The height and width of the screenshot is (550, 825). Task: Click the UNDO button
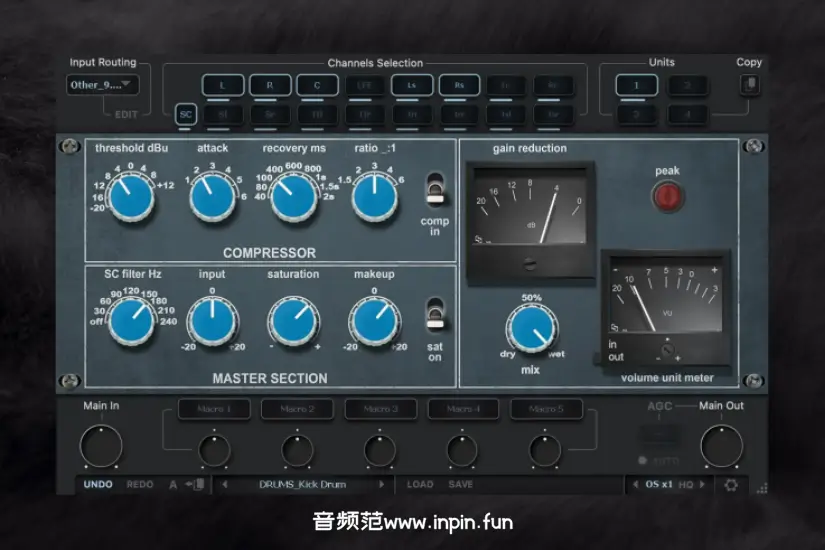point(98,484)
